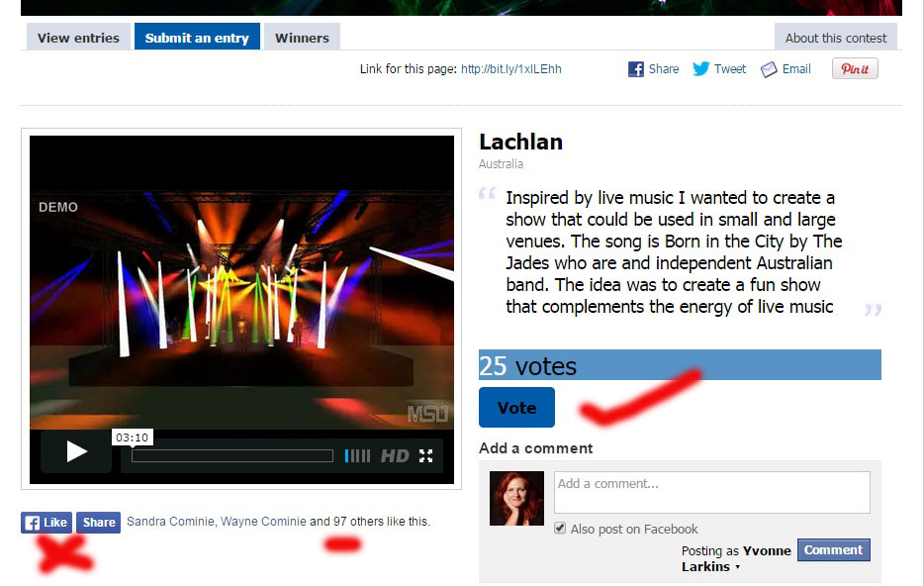Vote for Lachlan's entry
Image resolution: width=924 pixels, height=586 pixels.
tap(516, 408)
